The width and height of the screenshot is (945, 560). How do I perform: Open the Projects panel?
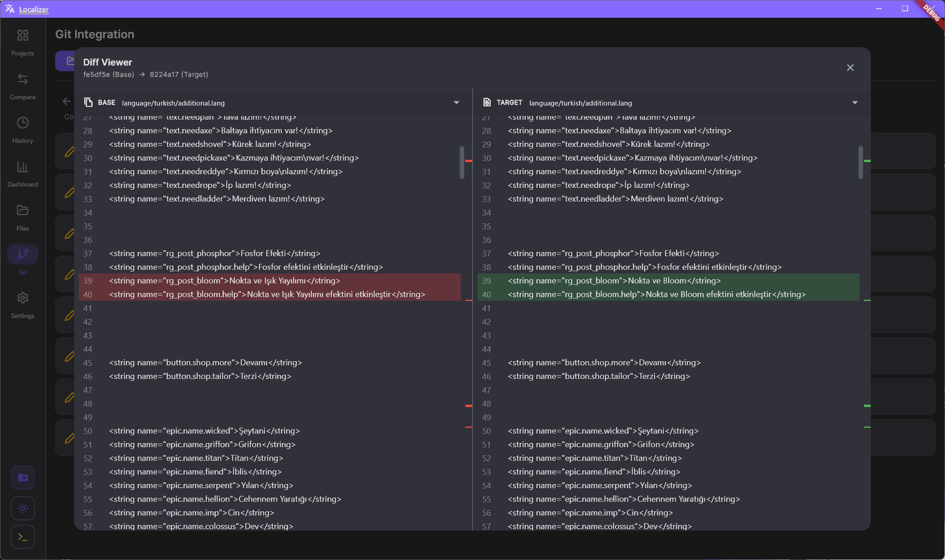coord(22,42)
